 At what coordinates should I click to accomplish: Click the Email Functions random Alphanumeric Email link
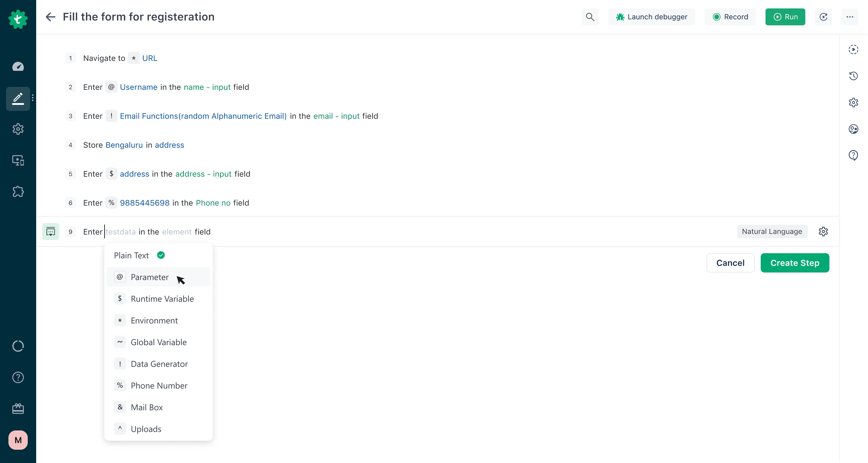(203, 116)
